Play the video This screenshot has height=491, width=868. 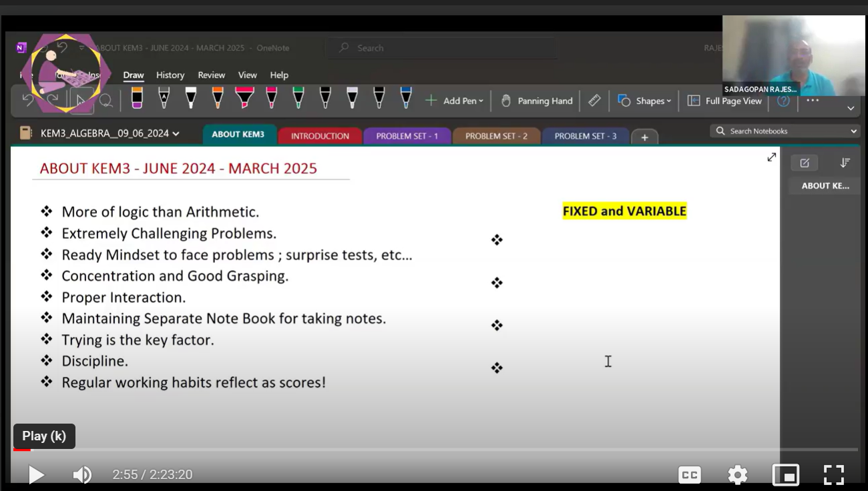pyautogui.click(x=36, y=475)
